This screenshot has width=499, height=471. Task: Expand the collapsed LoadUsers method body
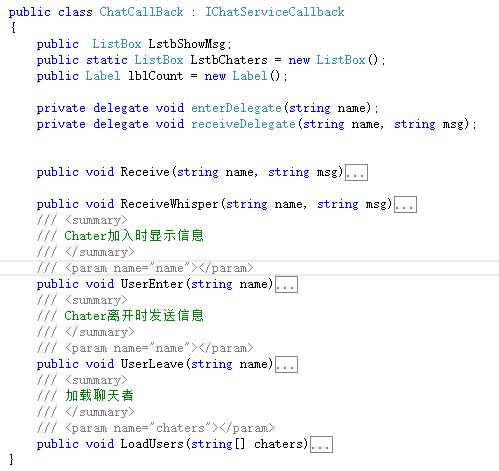pos(321,444)
